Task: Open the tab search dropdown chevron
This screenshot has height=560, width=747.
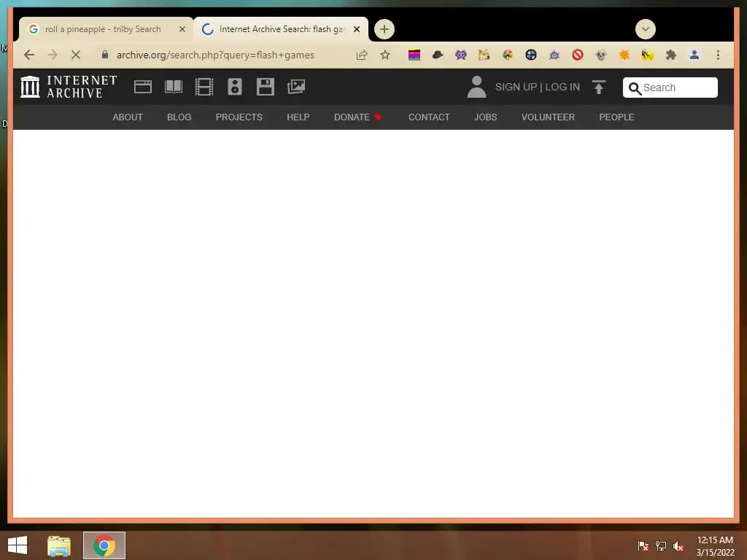Action: coord(646,29)
